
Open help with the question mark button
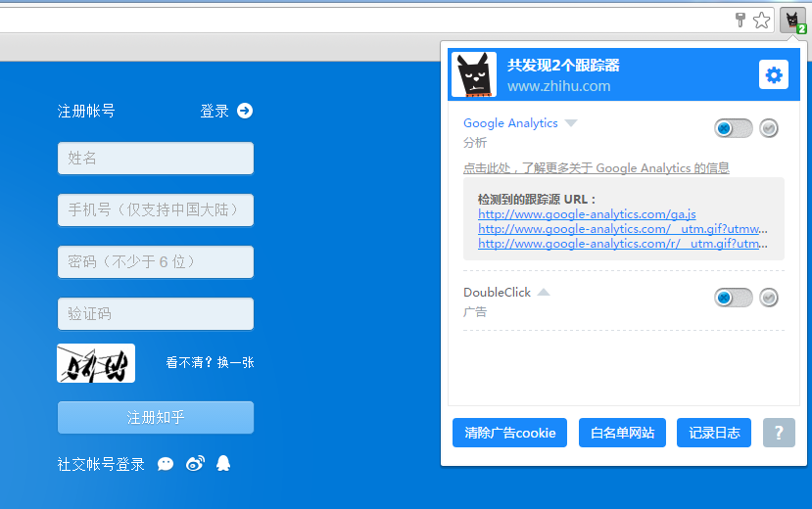point(779,433)
